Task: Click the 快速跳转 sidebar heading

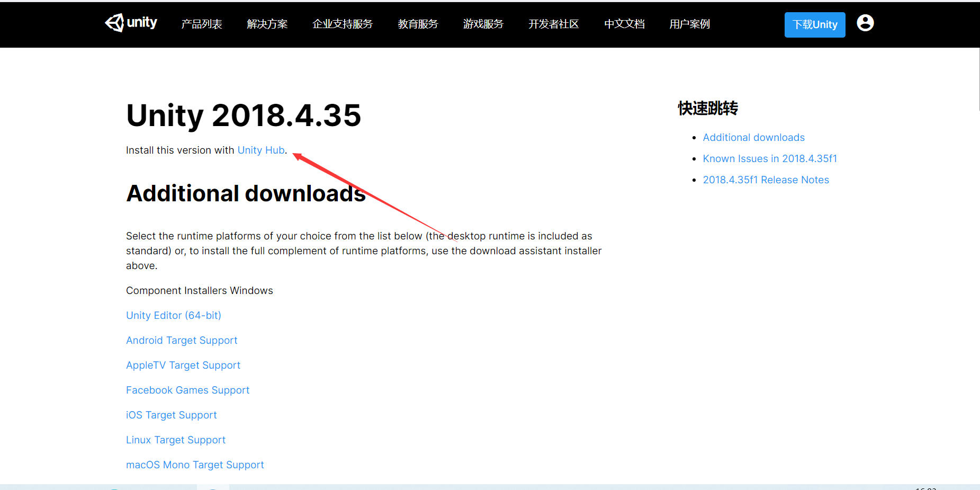Action: click(x=708, y=108)
